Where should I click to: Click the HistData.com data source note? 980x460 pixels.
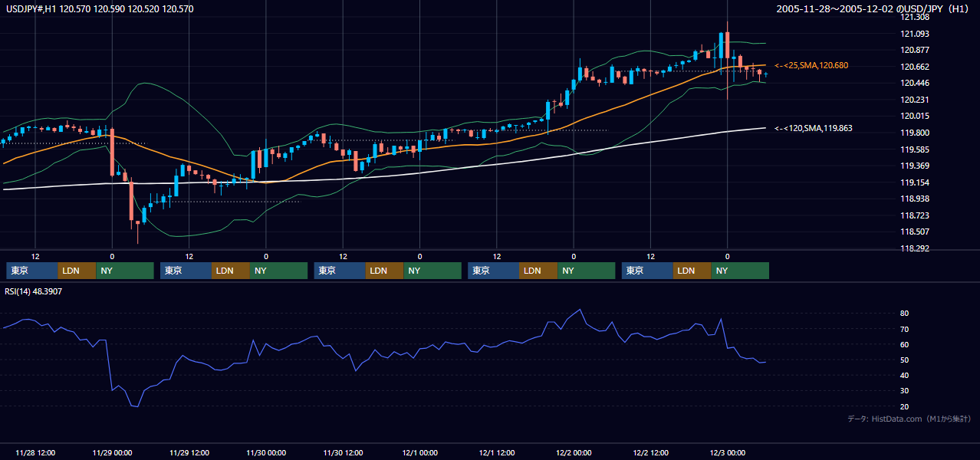[909, 419]
